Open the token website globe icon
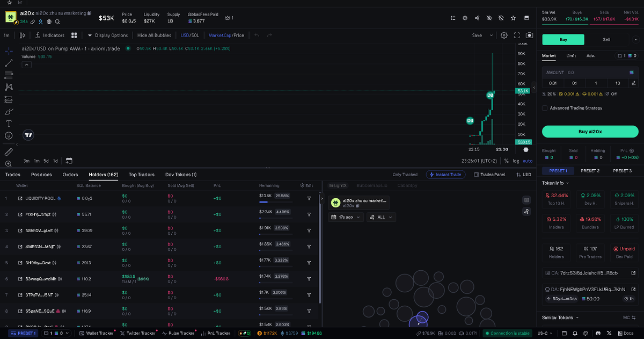This screenshot has width=644, height=339. [x=49, y=22]
